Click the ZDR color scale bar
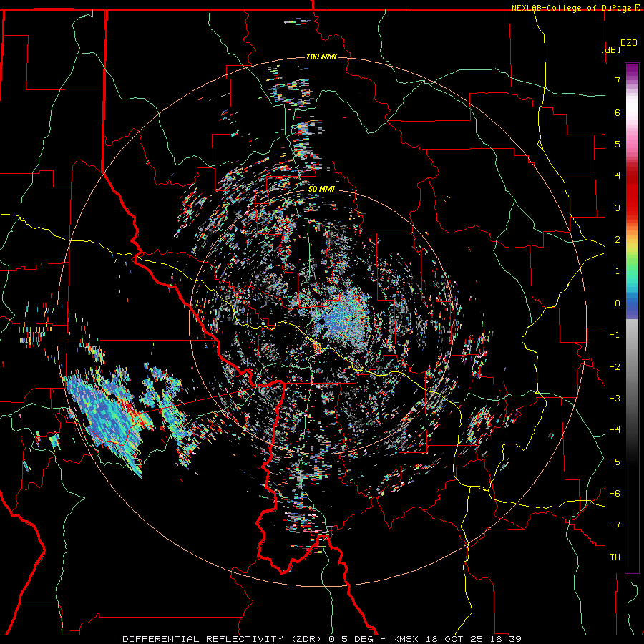The height and width of the screenshot is (644, 644). (632, 318)
